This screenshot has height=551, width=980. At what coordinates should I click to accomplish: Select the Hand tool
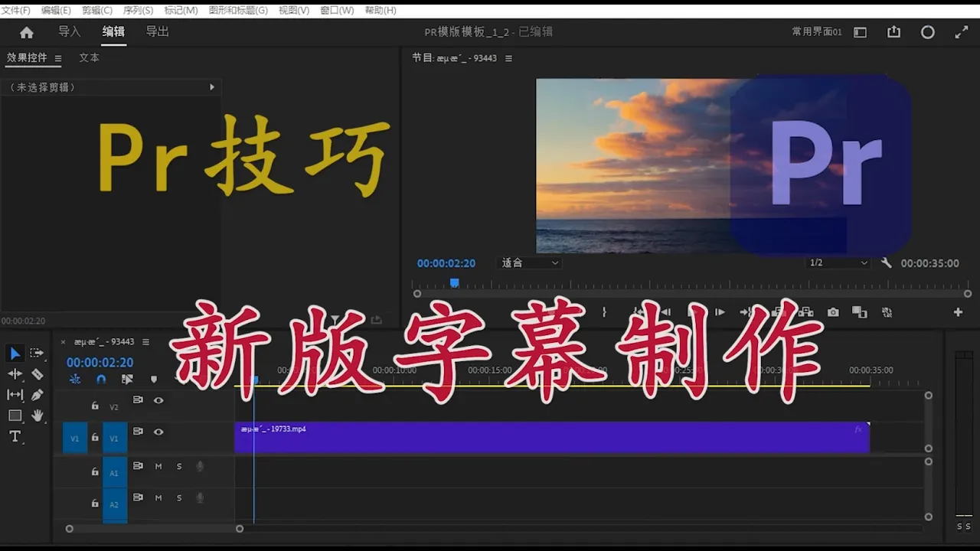point(37,416)
